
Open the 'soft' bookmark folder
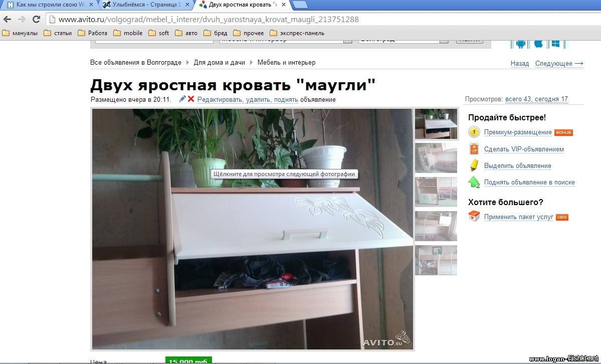tap(159, 33)
